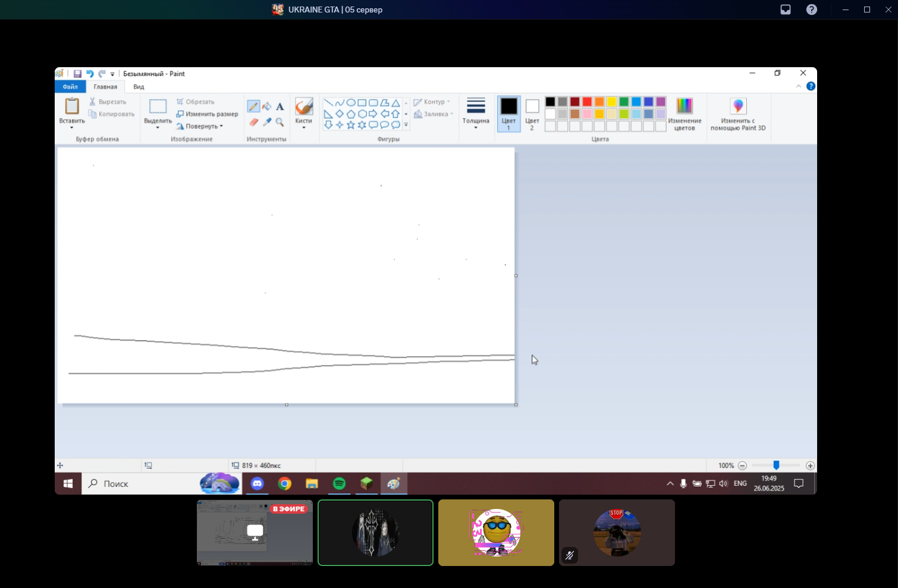Choose the Diamond shape
Viewport: 898px width, 588px height.
tap(340, 114)
